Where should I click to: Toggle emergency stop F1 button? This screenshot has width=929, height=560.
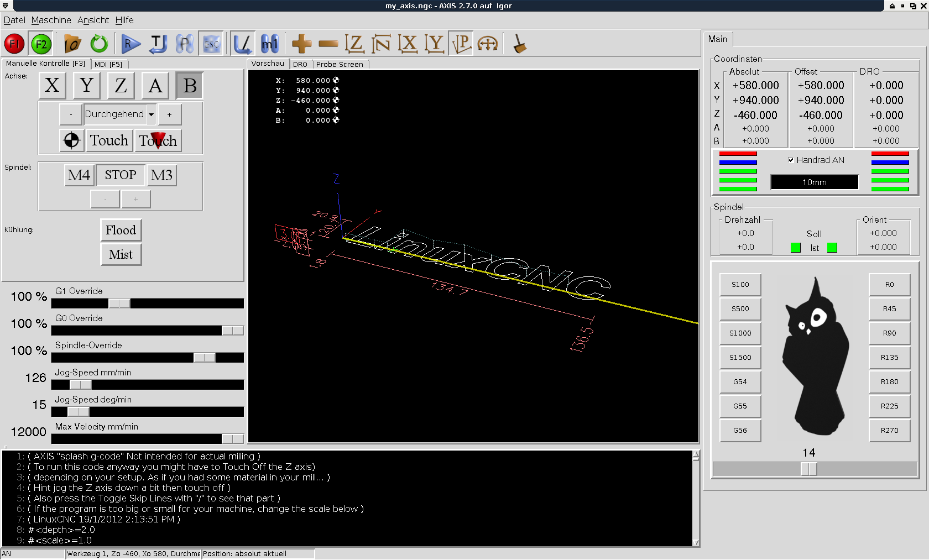[x=14, y=44]
